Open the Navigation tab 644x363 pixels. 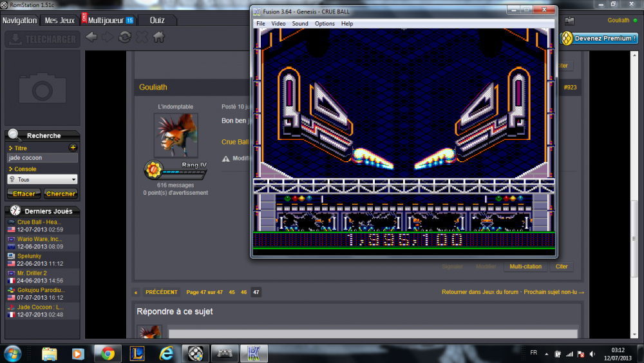[x=19, y=20]
